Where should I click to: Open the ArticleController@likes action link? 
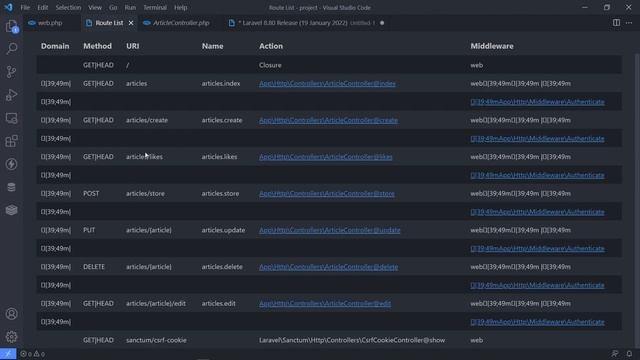pos(326,157)
